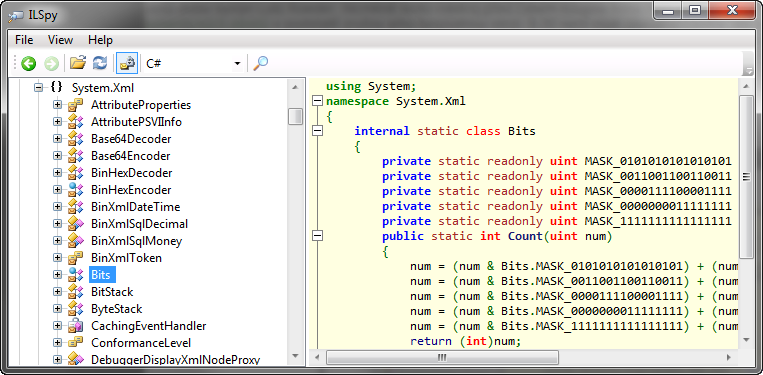
Task: Reload assemblies with the refresh icon
Action: click(x=100, y=63)
